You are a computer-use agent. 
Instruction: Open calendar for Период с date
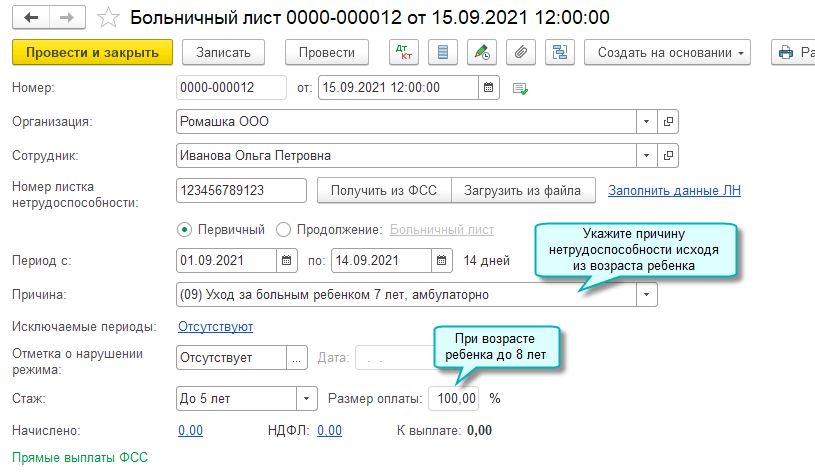click(286, 260)
